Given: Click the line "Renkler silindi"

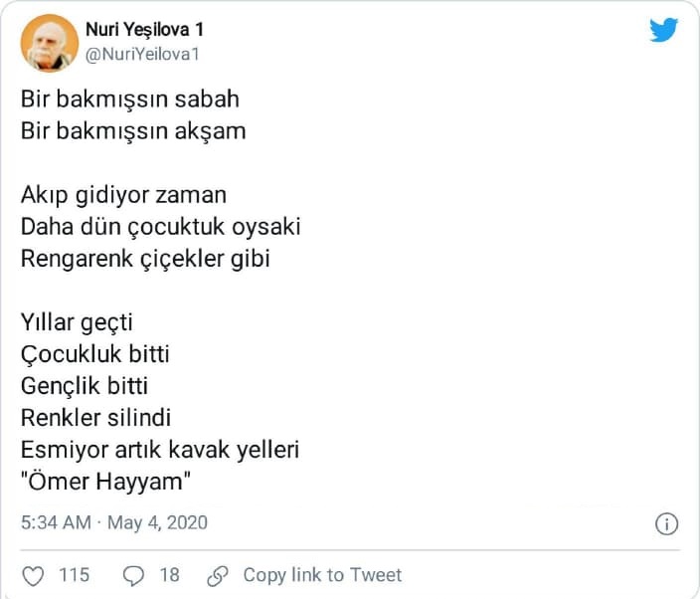Looking at the screenshot, I should pos(95,418).
